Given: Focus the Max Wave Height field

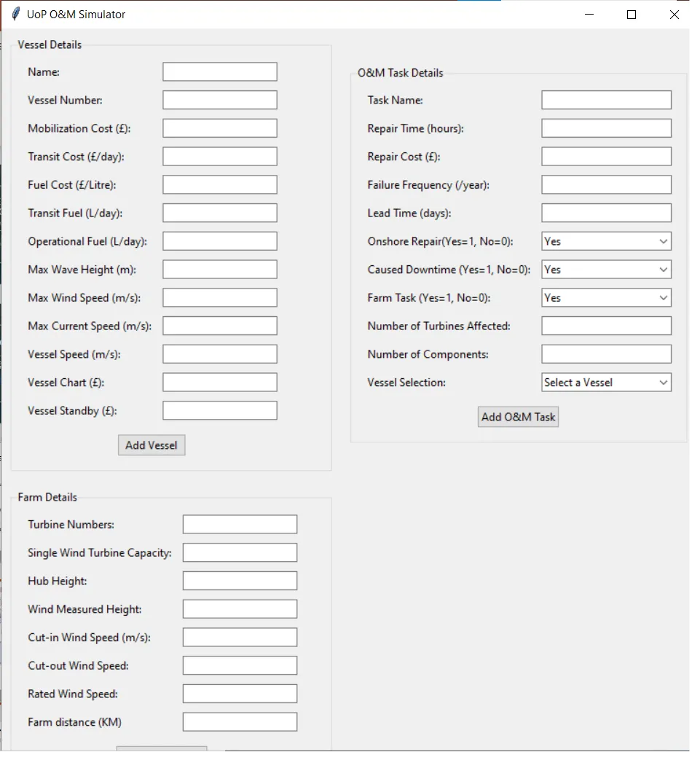Looking at the screenshot, I should coord(219,270).
